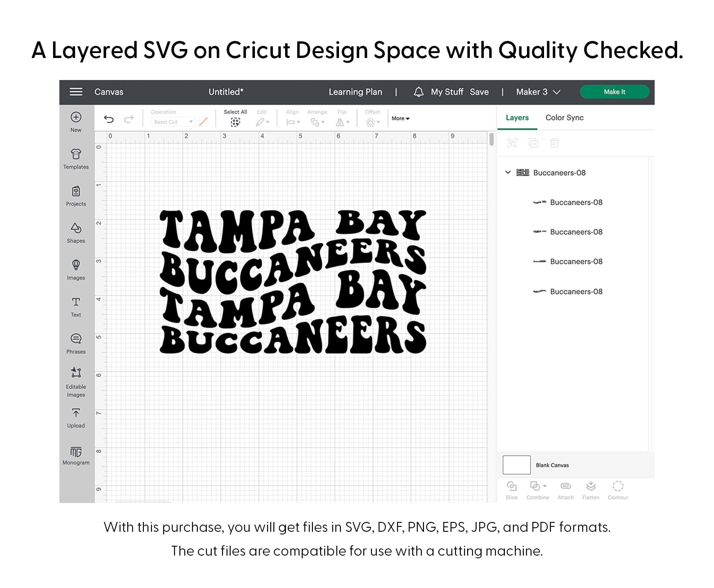Switch to the Layers tab
714x588 pixels.
click(517, 118)
